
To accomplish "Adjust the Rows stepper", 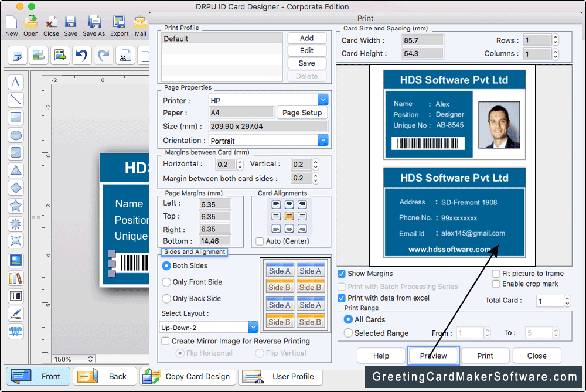I will [x=556, y=40].
